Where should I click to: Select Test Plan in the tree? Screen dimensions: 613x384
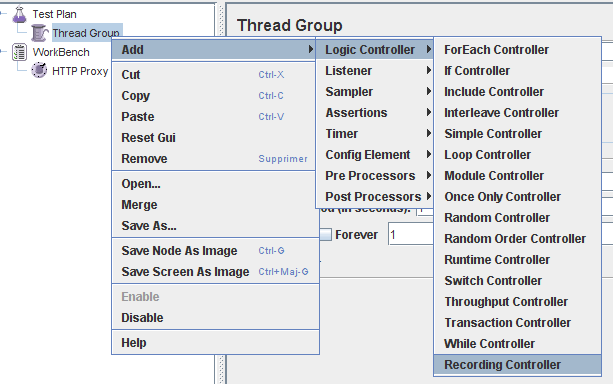[x=54, y=14]
